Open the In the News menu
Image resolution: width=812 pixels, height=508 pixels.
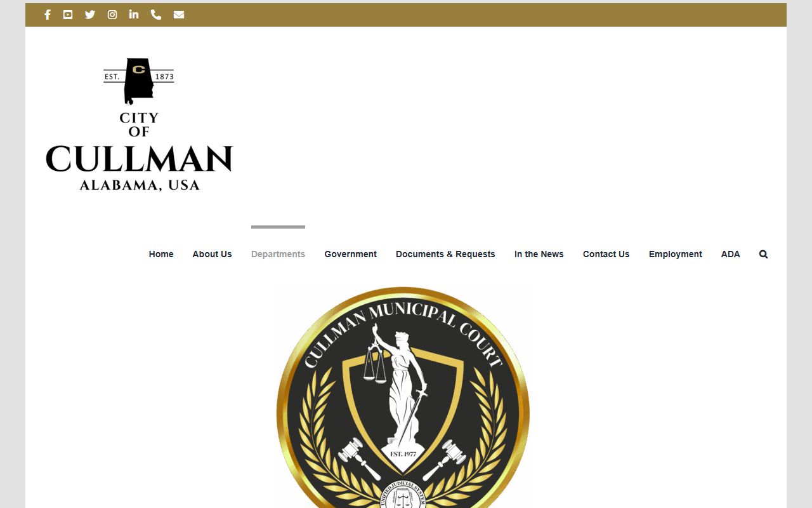click(539, 254)
